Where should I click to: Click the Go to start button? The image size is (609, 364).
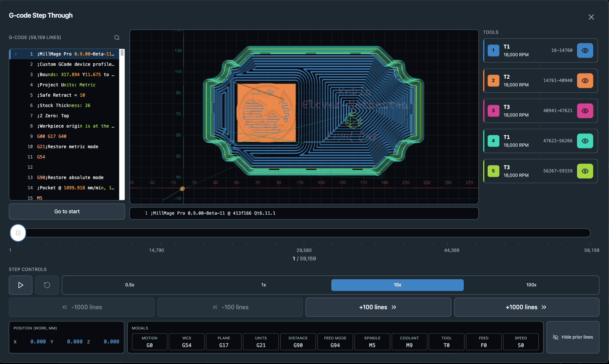coord(67,211)
